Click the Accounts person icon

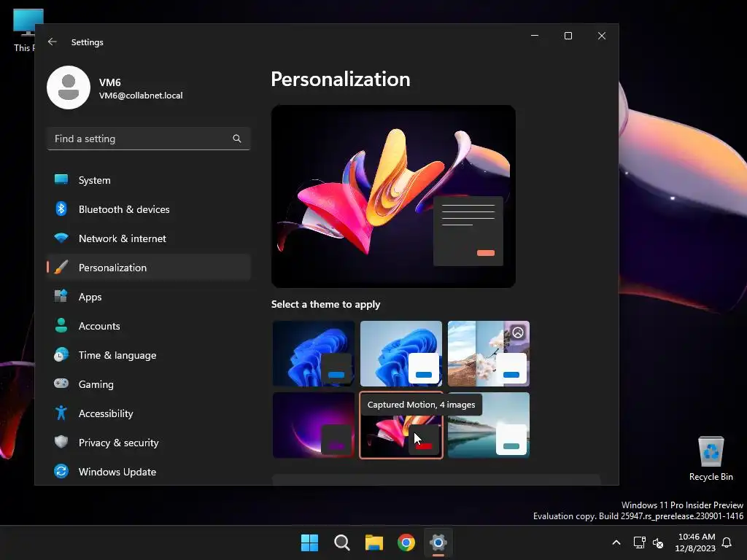(x=61, y=325)
